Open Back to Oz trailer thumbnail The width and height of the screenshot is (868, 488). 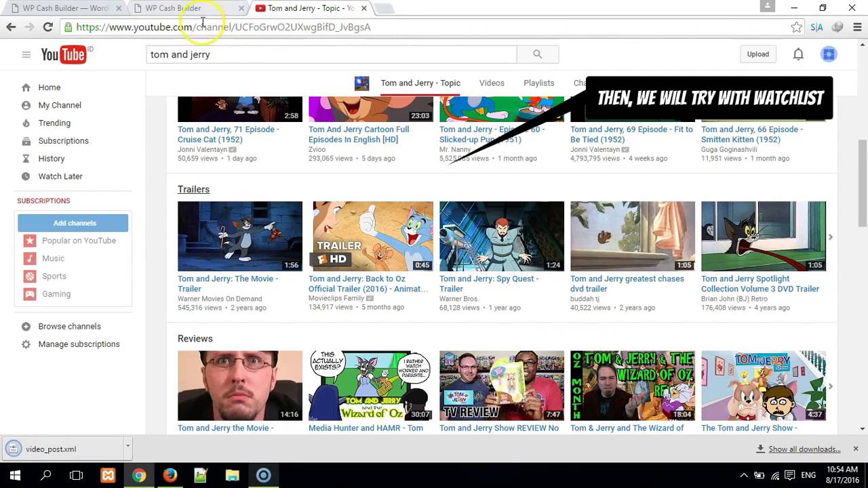pyautogui.click(x=371, y=236)
